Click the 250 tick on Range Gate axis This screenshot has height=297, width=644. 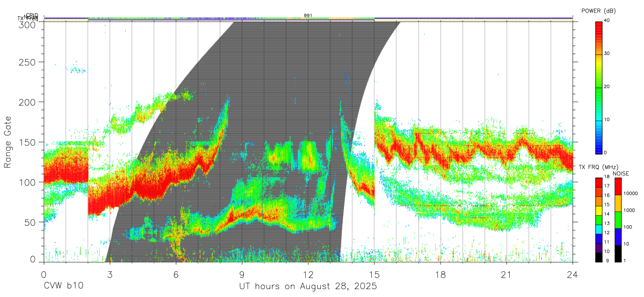coord(27,62)
